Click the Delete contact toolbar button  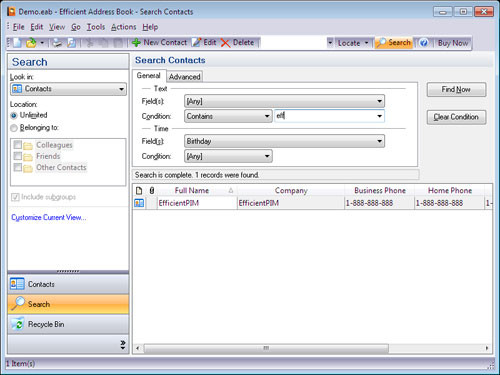[x=237, y=43]
